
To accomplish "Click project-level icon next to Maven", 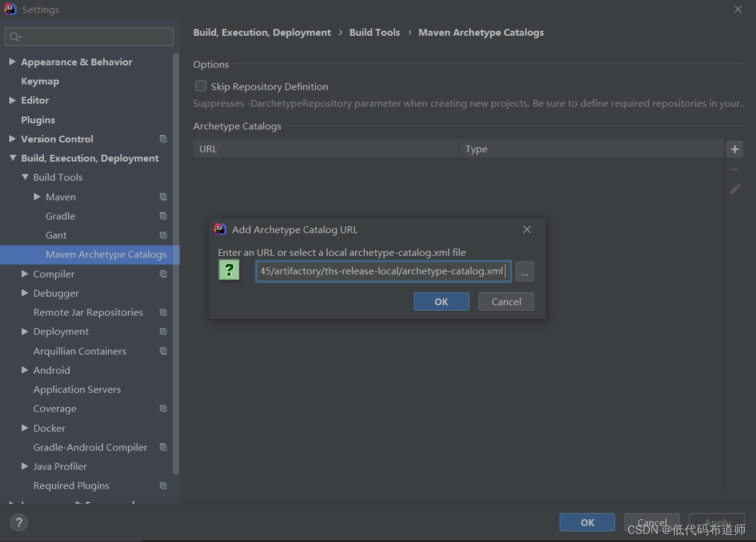I will (163, 197).
